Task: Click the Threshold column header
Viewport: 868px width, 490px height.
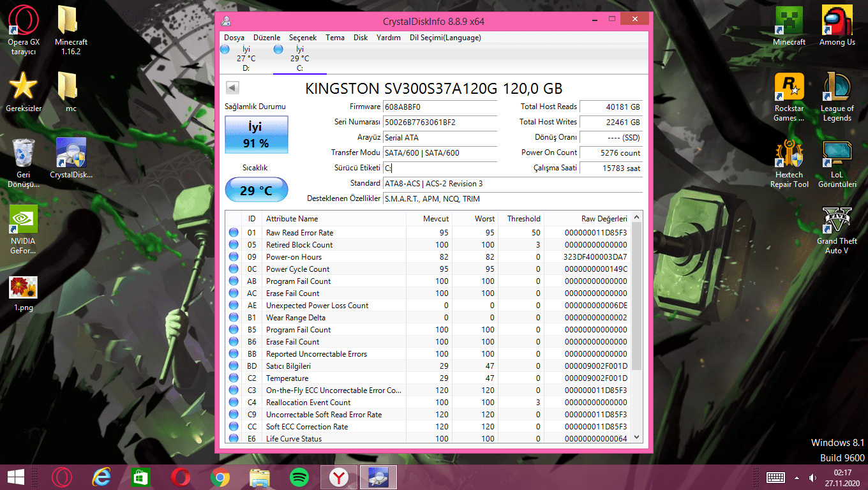Action: [x=521, y=218]
